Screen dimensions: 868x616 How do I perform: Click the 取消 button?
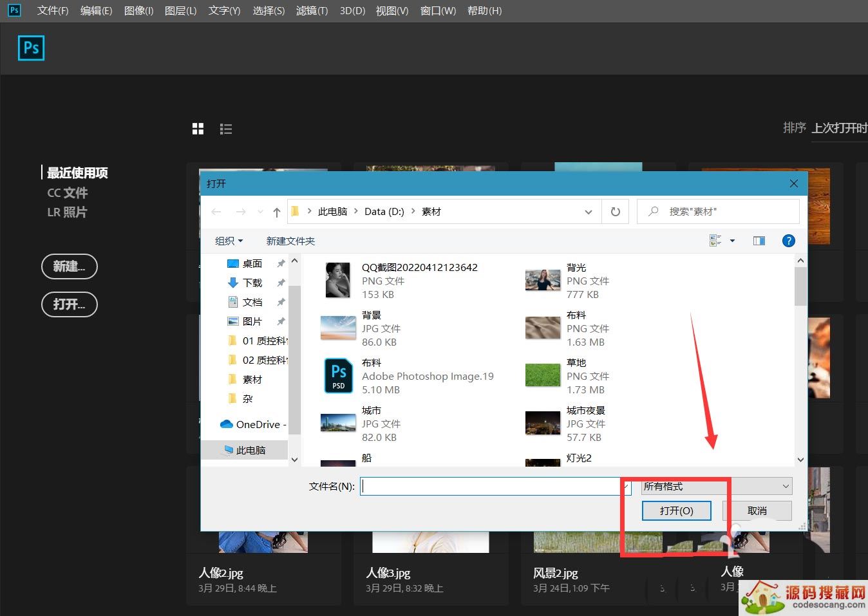[757, 510]
